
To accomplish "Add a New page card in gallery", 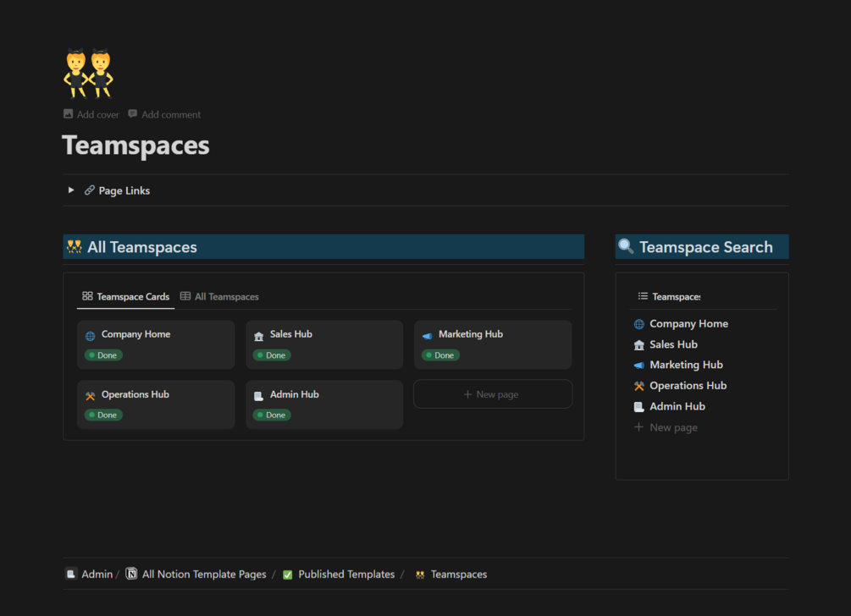I will click(493, 394).
